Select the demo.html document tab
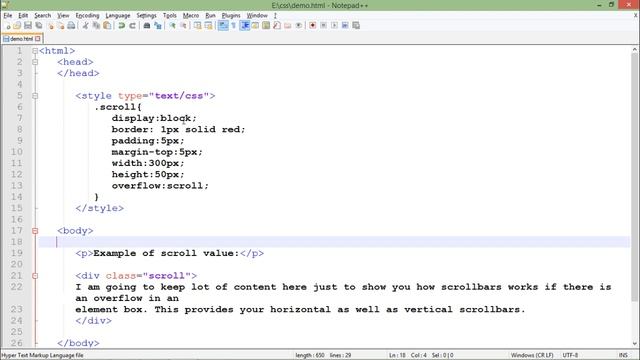 coord(21,39)
